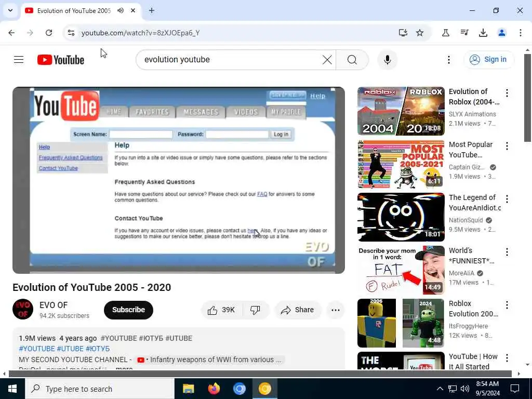
Task: Dislike the video with thumbs down
Action: tap(255, 310)
